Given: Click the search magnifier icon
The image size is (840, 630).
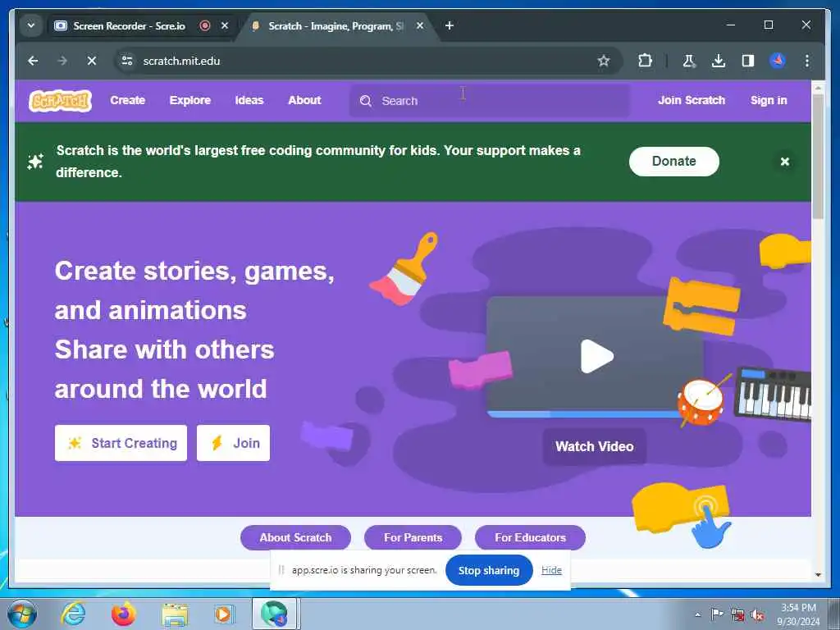Looking at the screenshot, I should [365, 101].
